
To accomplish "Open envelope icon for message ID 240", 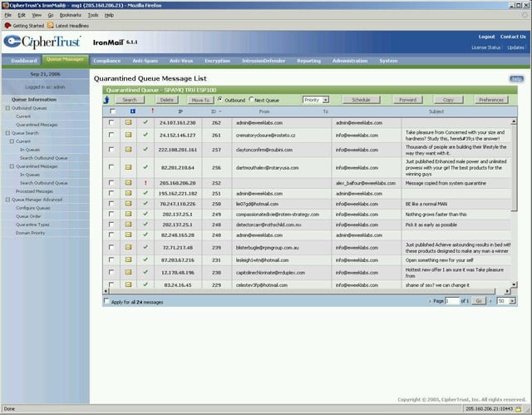I will (x=128, y=235).
